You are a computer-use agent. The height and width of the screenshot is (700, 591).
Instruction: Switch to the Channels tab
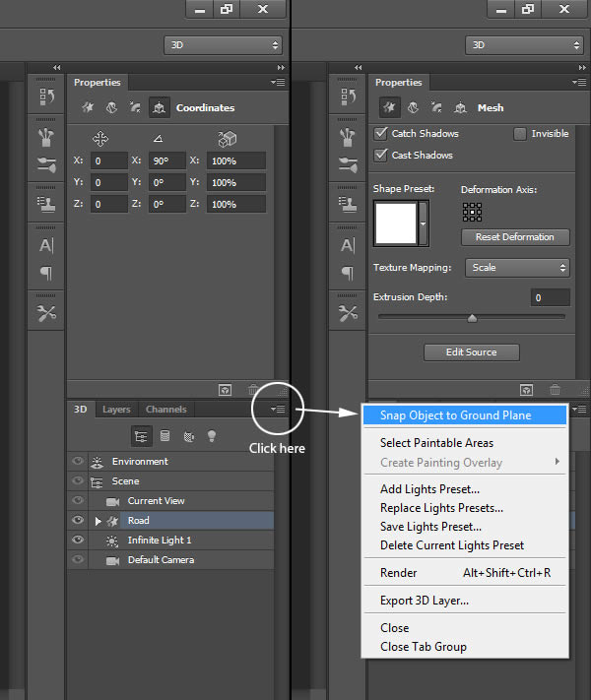(166, 409)
